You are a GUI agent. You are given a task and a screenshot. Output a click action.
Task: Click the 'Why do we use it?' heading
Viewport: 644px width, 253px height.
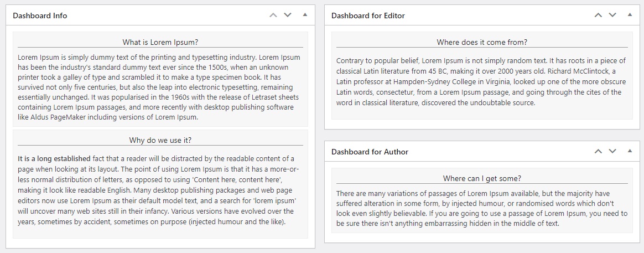tap(160, 140)
